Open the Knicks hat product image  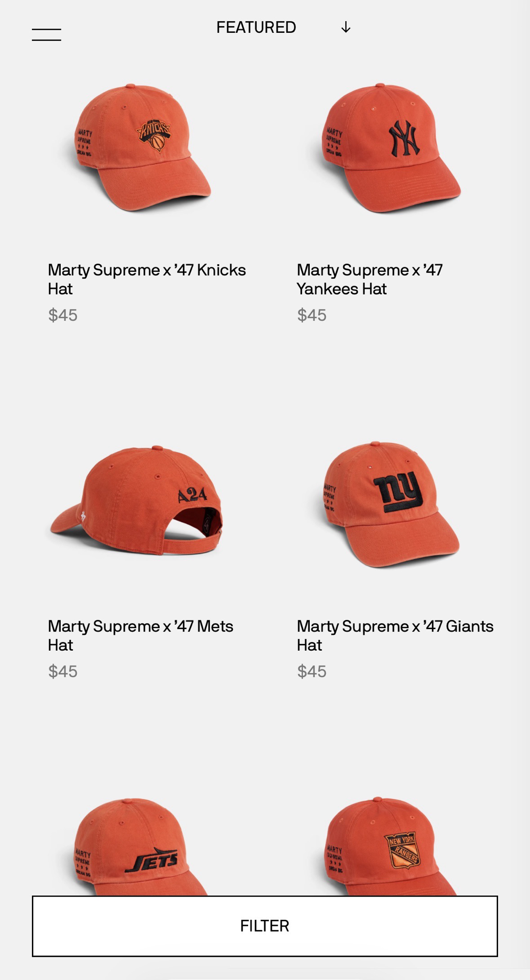pyautogui.click(x=140, y=148)
